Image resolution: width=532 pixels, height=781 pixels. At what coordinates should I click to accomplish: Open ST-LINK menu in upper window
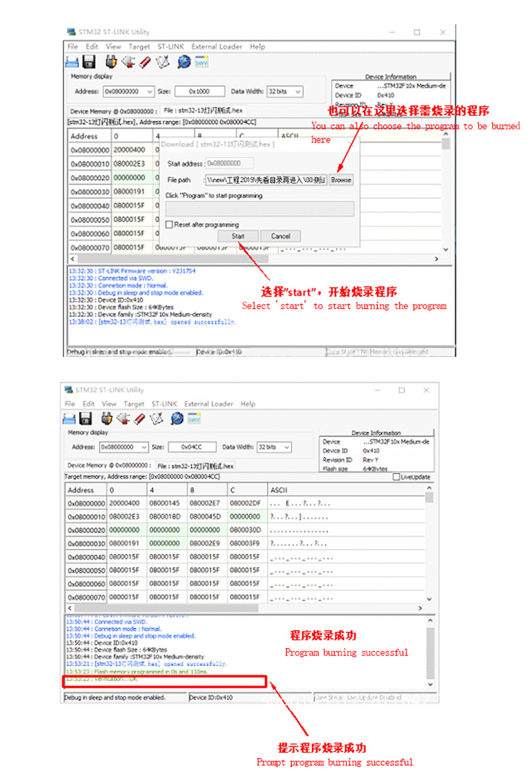[171, 47]
